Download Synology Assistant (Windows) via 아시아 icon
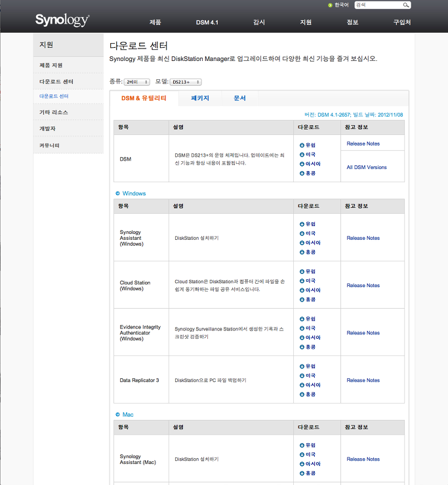This screenshot has width=448, height=485. tap(302, 242)
